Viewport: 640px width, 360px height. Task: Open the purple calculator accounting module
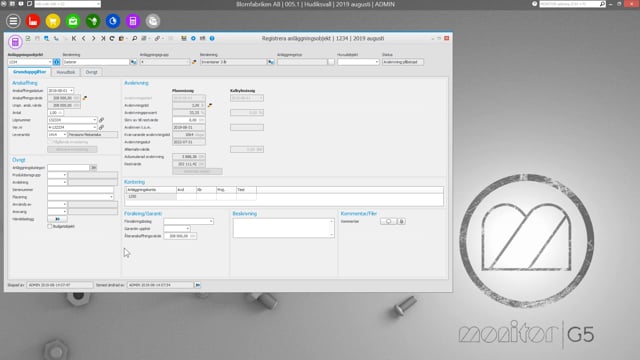pos(133,21)
